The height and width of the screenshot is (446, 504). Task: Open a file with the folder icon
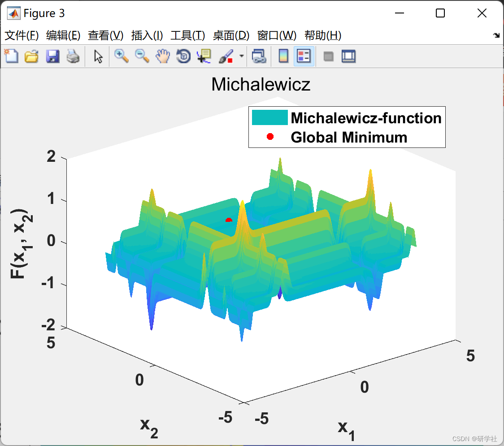point(31,56)
